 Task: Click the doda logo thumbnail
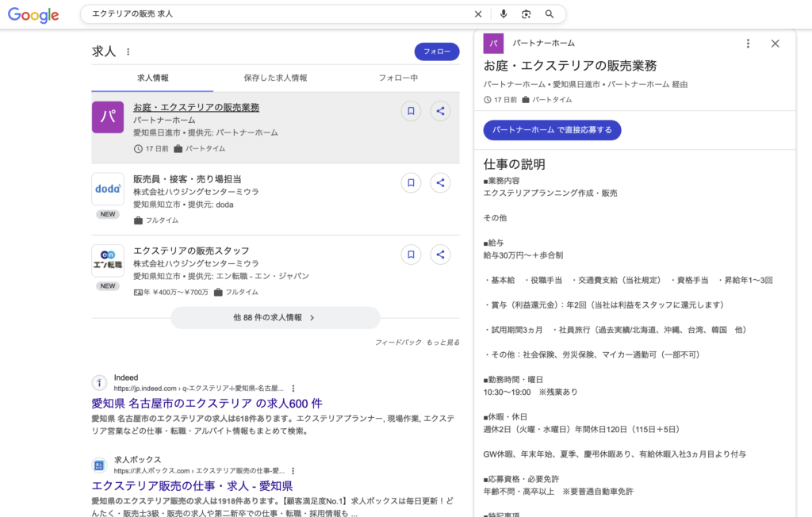108,189
